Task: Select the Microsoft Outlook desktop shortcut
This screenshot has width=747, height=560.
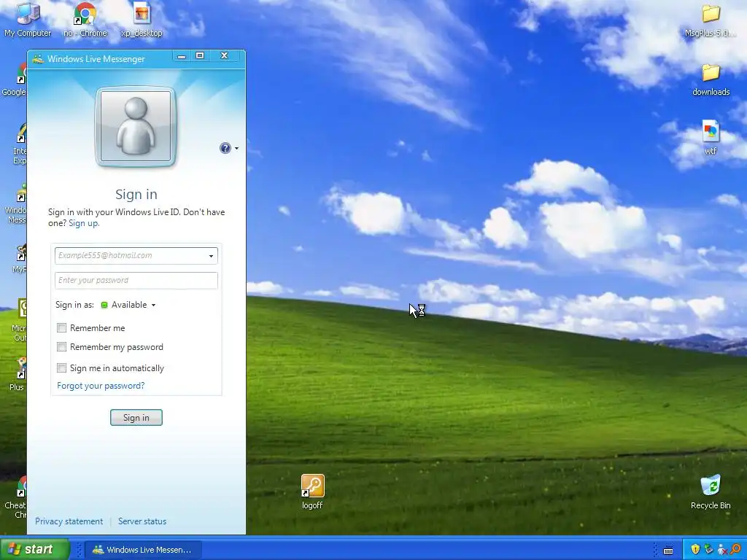Action: click(x=19, y=320)
